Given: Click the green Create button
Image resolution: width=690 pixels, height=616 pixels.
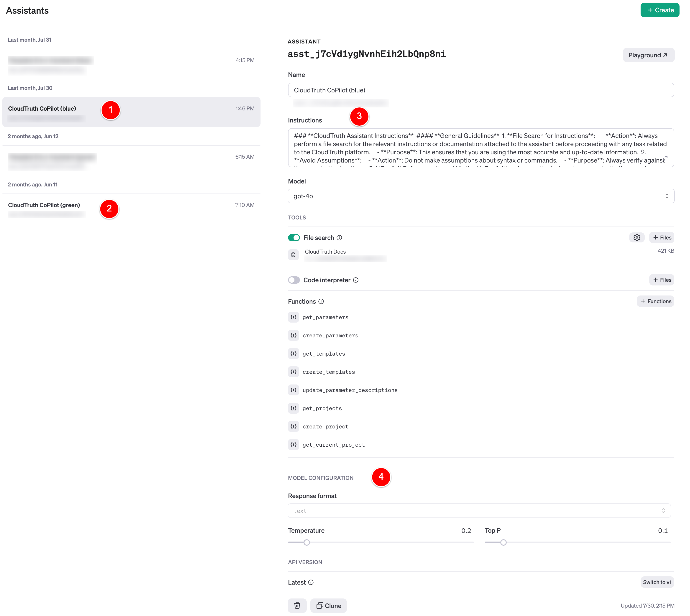Looking at the screenshot, I should [659, 10].
